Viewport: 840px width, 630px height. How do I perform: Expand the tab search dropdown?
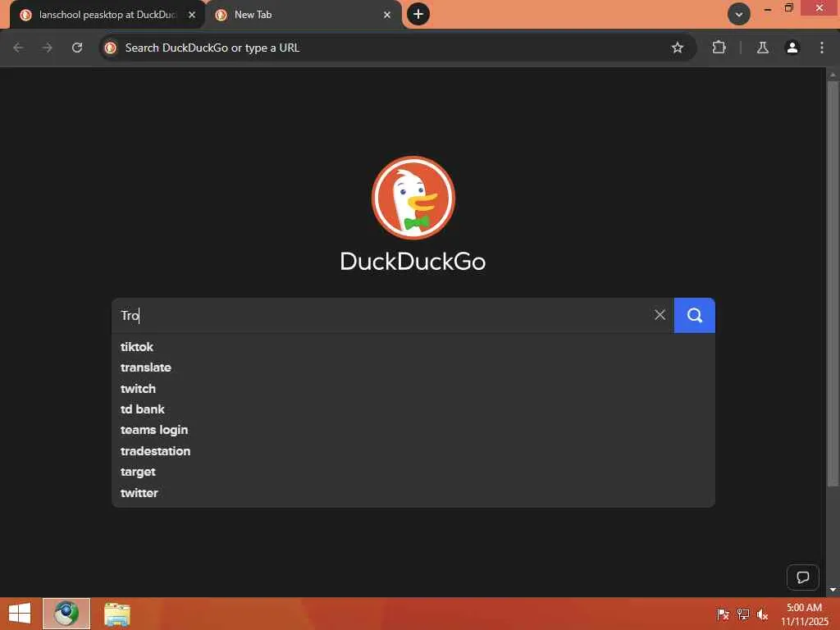coord(739,15)
